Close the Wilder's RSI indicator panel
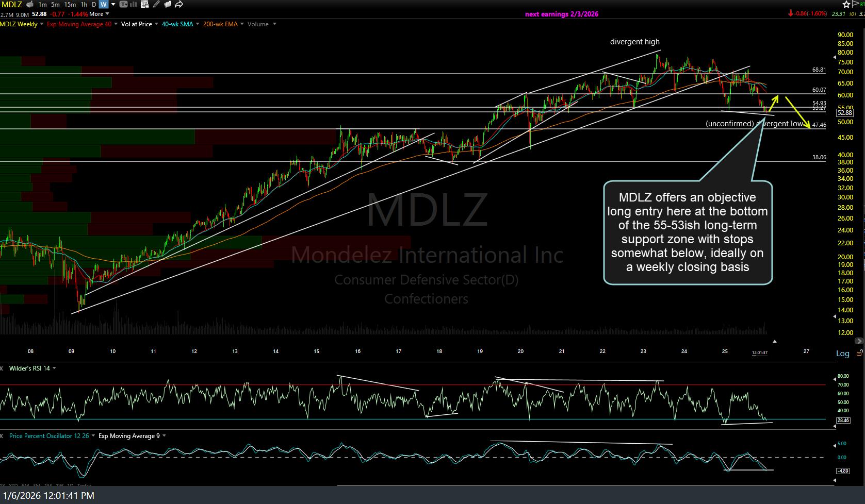This screenshot has width=865, height=504. click(2, 368)
